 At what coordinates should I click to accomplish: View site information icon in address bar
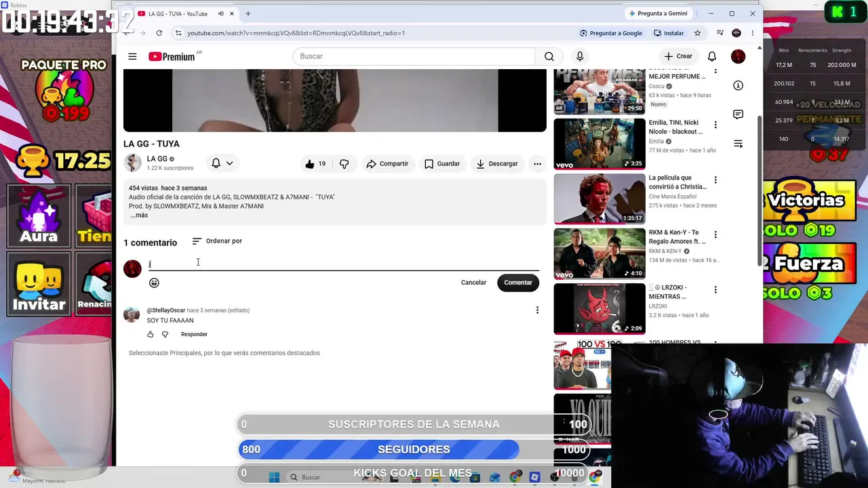178,33
